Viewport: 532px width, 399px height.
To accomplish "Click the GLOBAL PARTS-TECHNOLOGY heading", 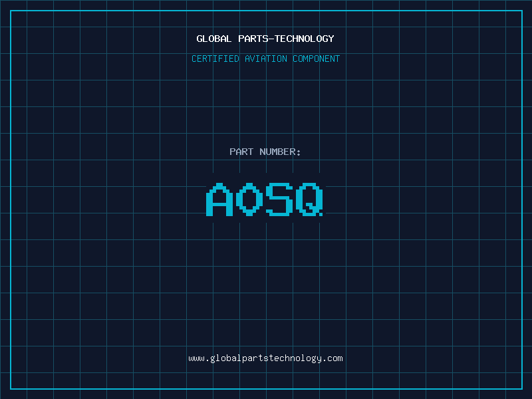I will (x=265, y=39).
